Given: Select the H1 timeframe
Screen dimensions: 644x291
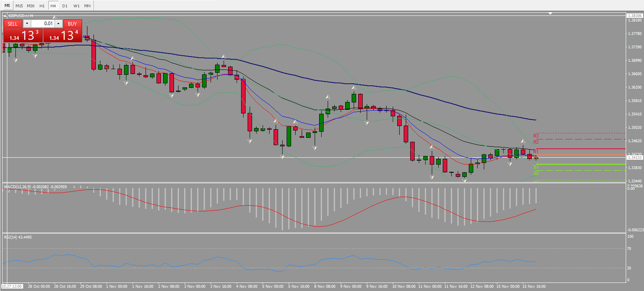Looking at the screenshot, I should 42,6.
